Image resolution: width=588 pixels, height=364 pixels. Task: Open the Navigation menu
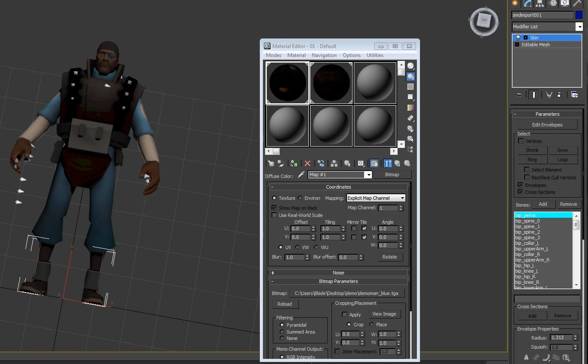[x=324, y=55]
